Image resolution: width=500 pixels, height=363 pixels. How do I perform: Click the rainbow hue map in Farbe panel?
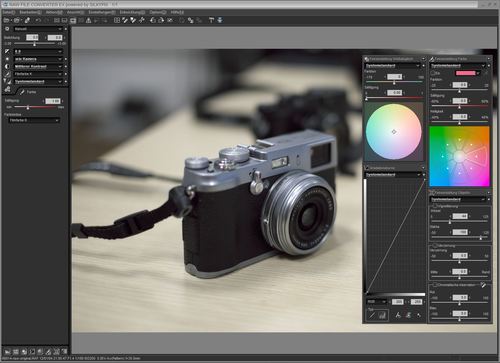click(459, 156)
